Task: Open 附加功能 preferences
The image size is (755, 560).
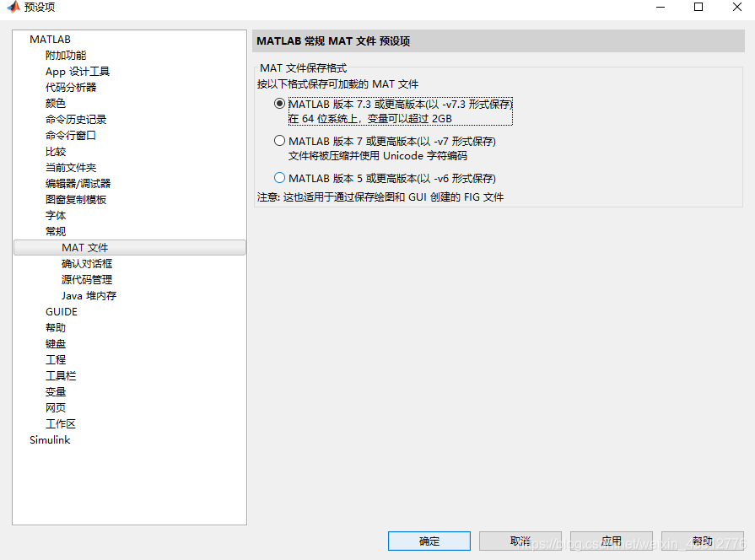Action: 66,56
